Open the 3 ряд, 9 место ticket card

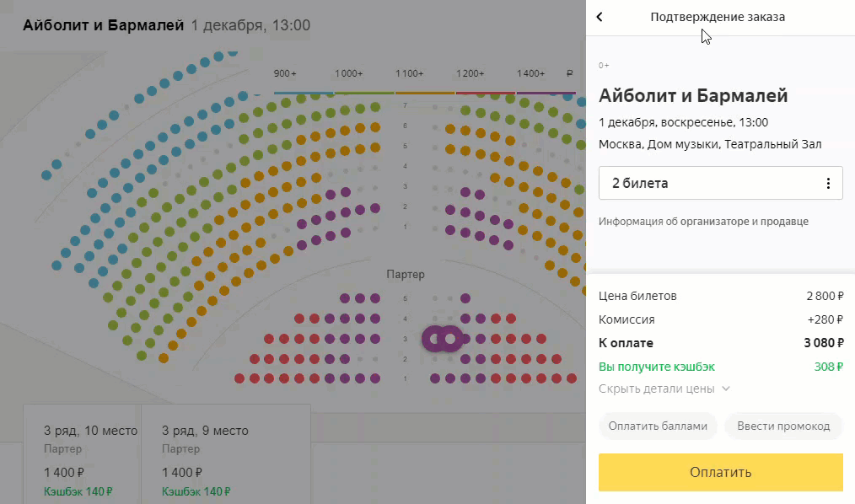click(226, 454)
